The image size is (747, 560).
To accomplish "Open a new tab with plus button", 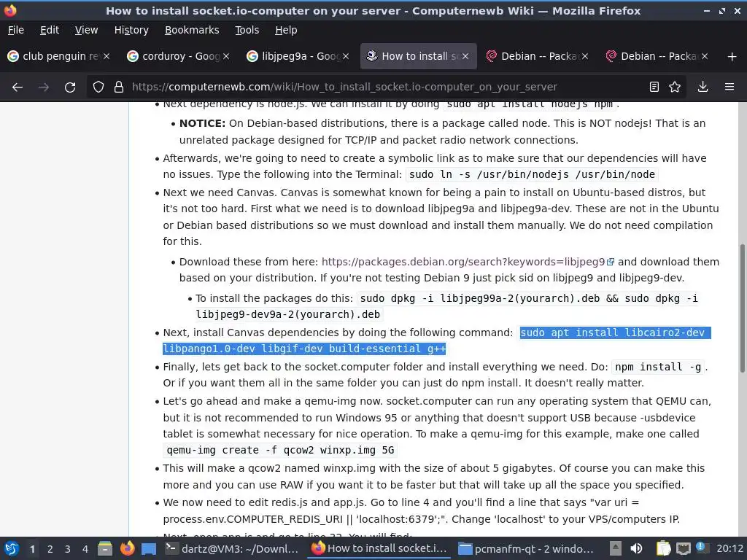I will point(732,57).
